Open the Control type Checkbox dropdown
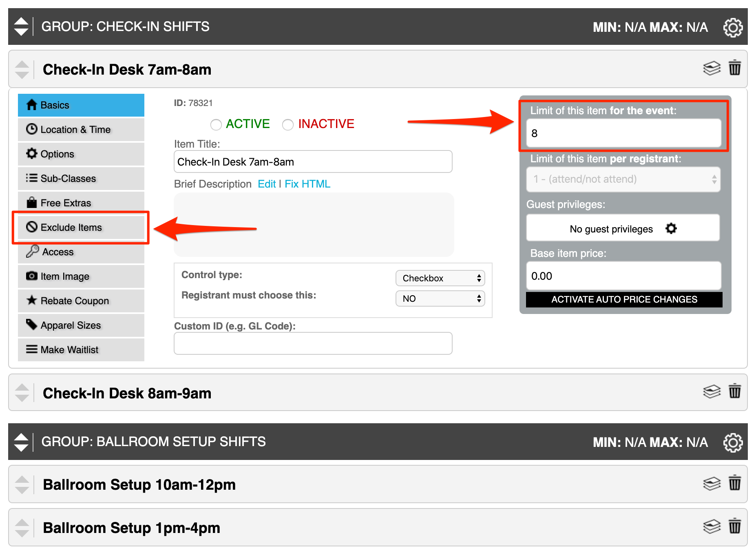Screen dimensions: 756x557 (440, 278)
